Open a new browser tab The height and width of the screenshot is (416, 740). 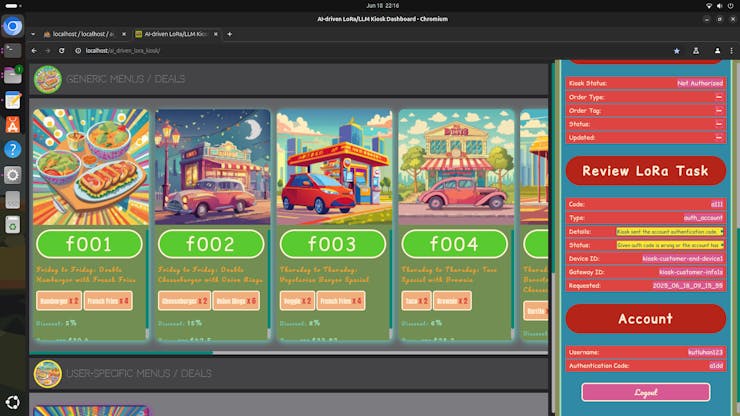(x=229, y=33)
